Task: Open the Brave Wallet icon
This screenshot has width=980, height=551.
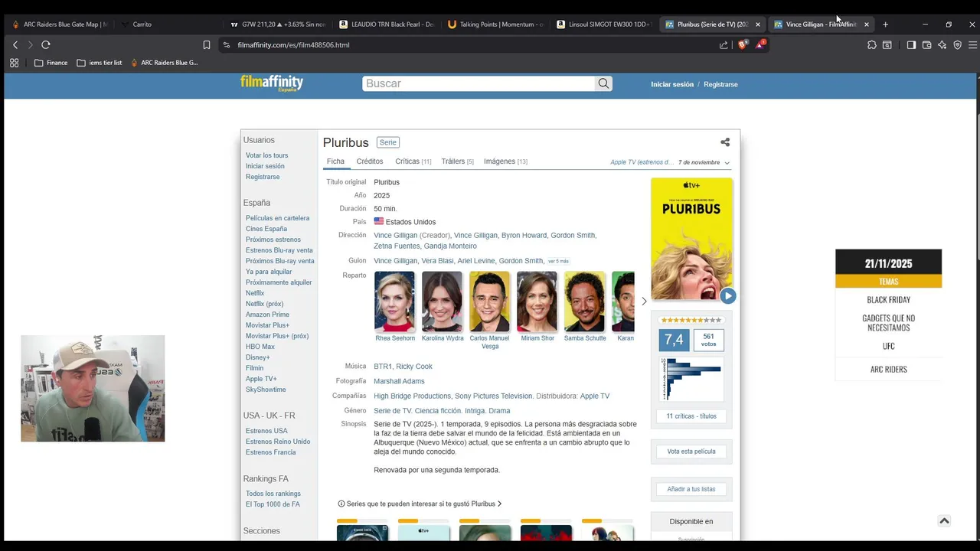Action: tap(926, 45)
